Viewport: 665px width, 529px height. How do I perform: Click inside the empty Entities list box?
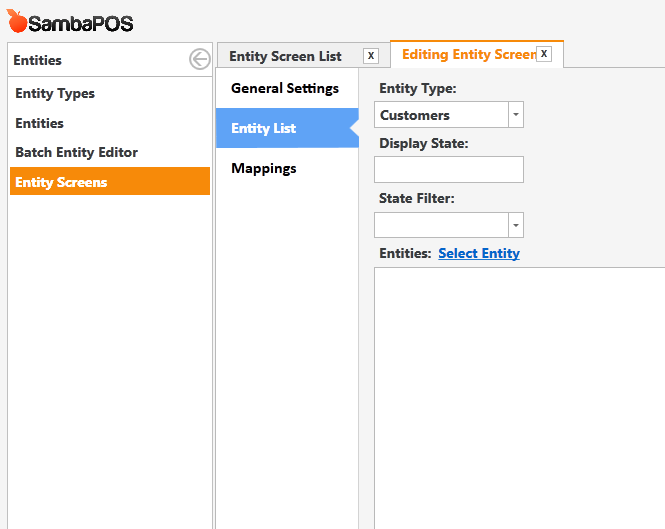coord(520,398)
